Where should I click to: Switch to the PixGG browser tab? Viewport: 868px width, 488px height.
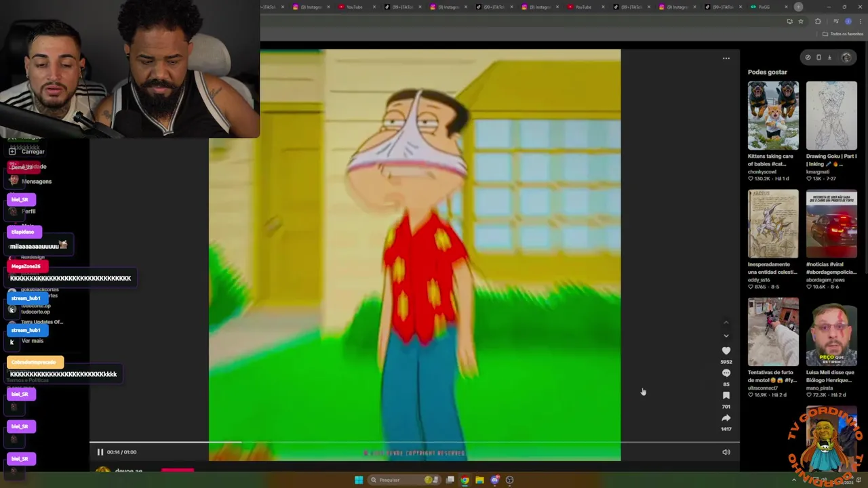tap(770, 7)
